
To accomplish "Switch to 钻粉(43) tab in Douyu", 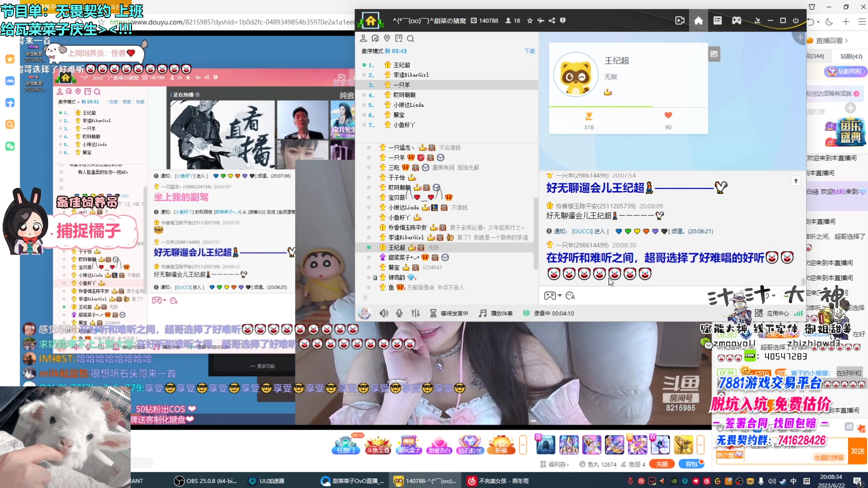I will (x=851, y=56).
